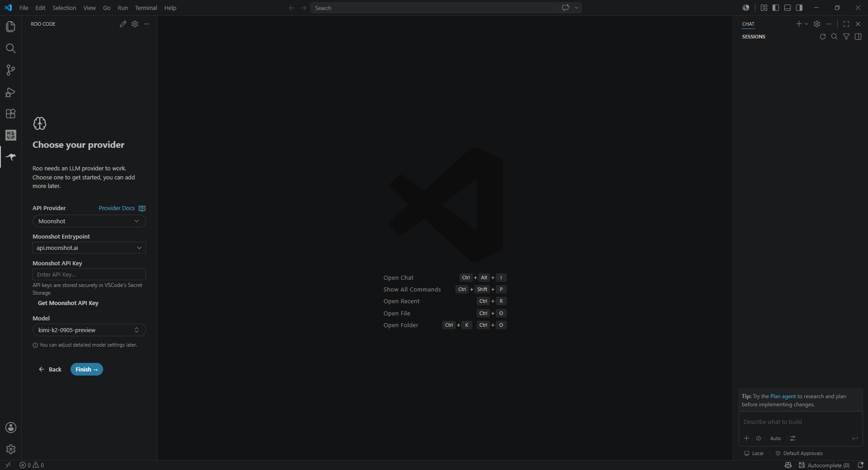This screenshot has width=868, height=470.
Task: Open the Moonshot Entrypoint dropdown
Action: [x=89, y=248]
